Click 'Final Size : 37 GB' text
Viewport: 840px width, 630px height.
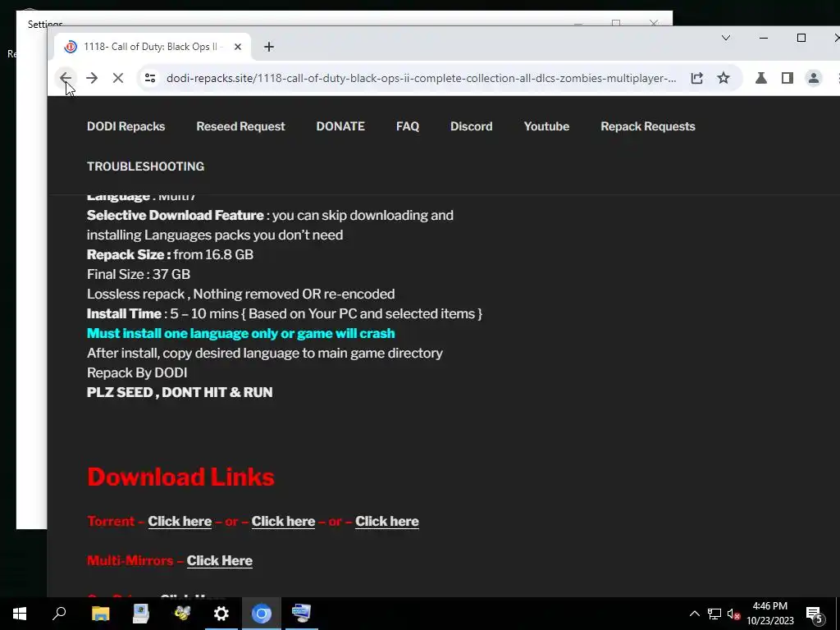pos(138,274)
